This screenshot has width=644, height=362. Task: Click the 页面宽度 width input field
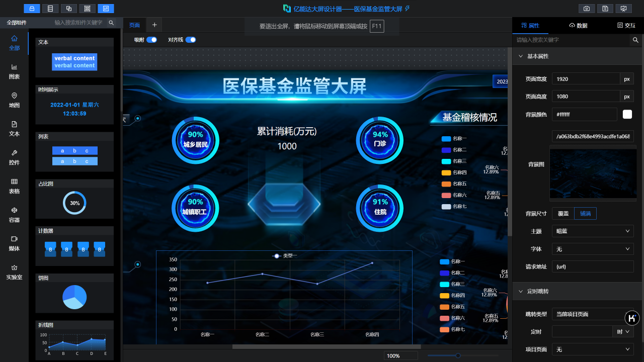585,79
